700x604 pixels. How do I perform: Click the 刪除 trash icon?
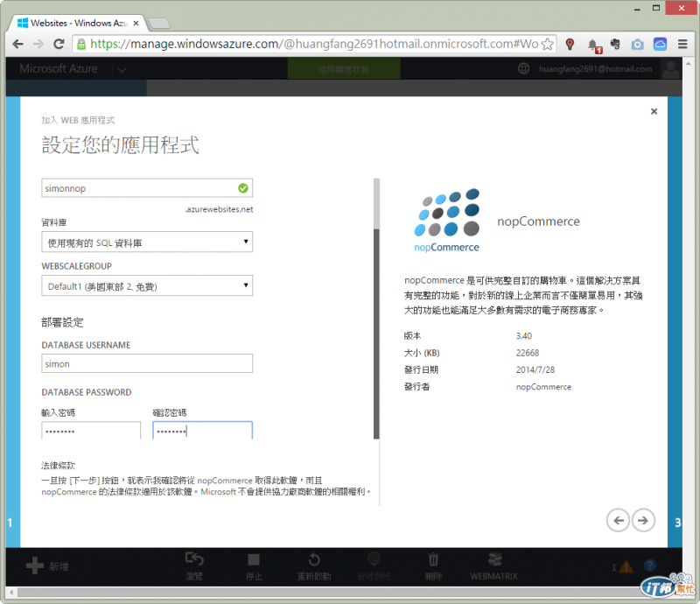(433, 559)
